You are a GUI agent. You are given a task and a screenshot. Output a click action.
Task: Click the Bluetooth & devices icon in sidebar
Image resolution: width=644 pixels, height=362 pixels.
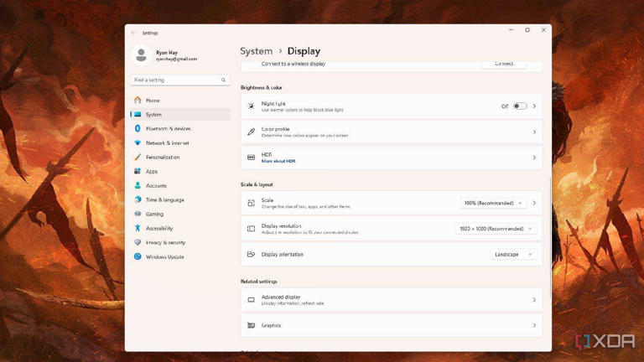tap(138, 129)
